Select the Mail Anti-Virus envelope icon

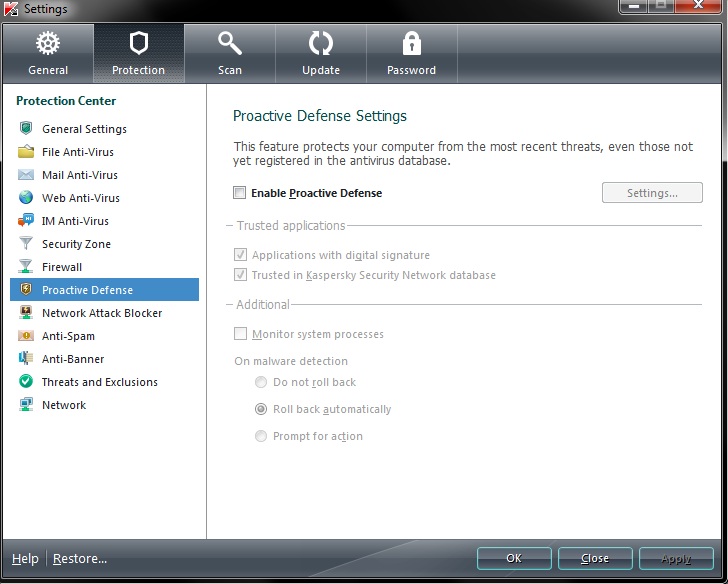click(25, 175)
